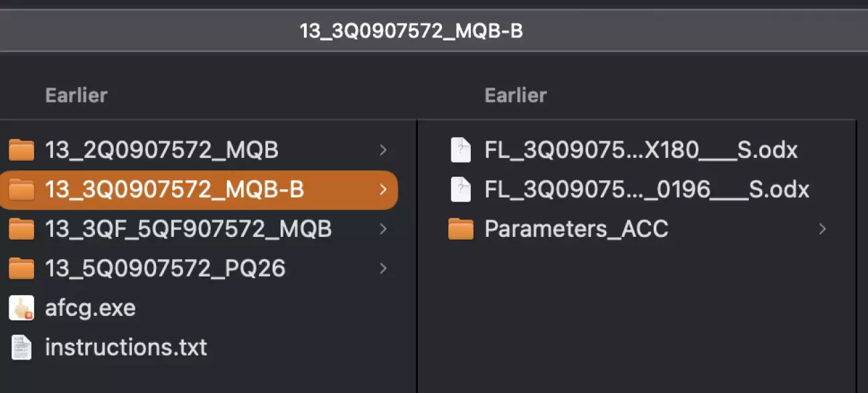Viewport: 868px width, 393px height.
Task: Click the instructions.txt document icon
Action: click(x=21, y=347)
